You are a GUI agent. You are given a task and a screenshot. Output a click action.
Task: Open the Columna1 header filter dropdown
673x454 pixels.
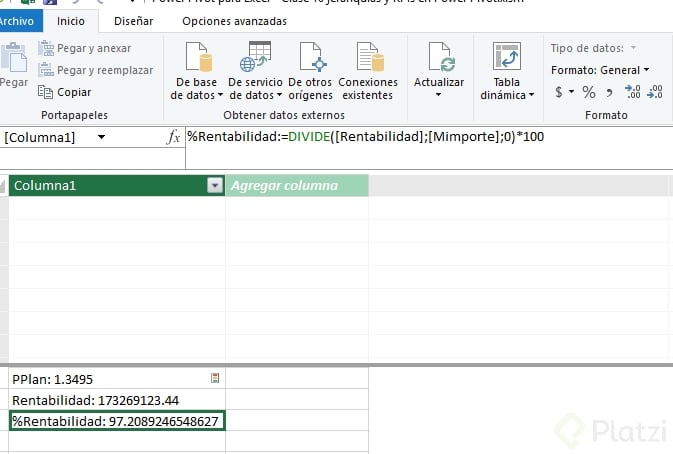(215, 185)
